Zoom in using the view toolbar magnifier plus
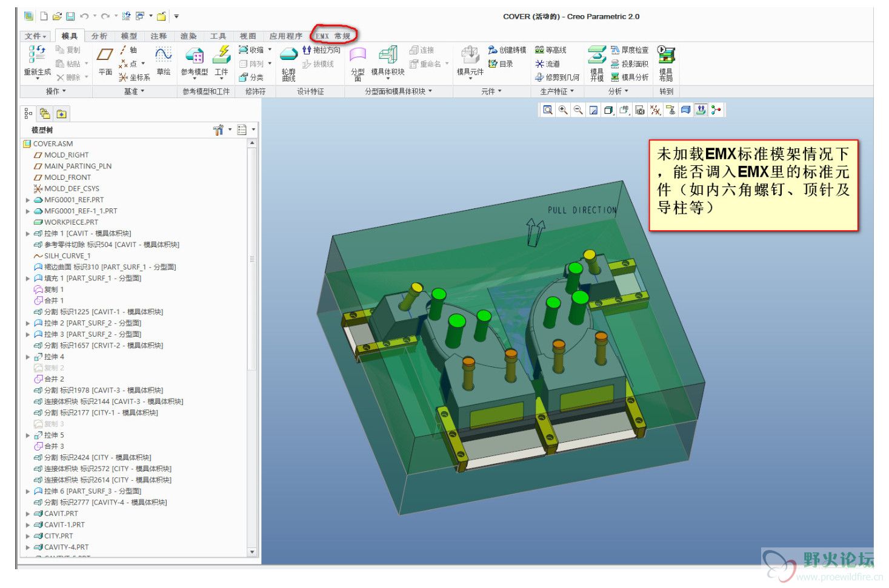Viewport: 889px width, 588px height. pos(563,110)
